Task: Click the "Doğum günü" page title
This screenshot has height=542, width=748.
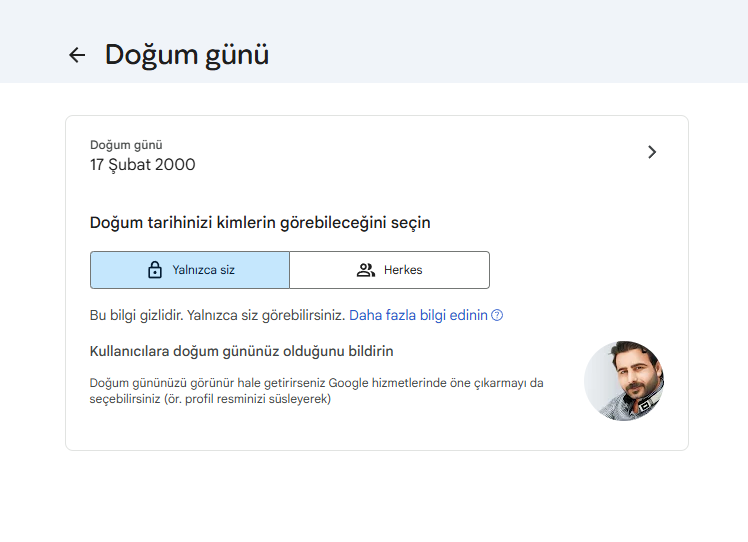Action: [x=187, y=54]
